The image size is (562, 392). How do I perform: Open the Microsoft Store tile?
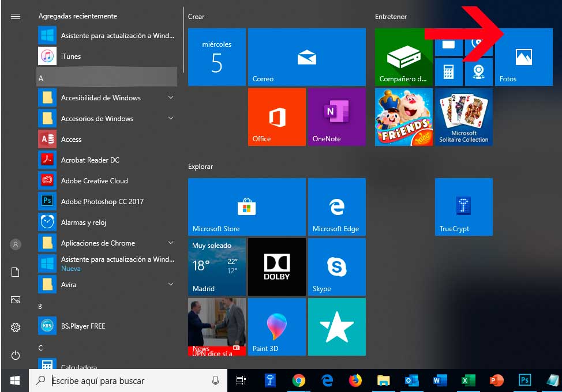(x=247, y=207)
